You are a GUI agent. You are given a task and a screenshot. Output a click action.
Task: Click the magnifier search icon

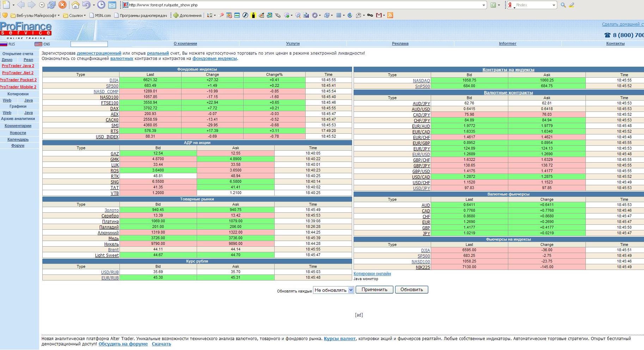point(563,5)
